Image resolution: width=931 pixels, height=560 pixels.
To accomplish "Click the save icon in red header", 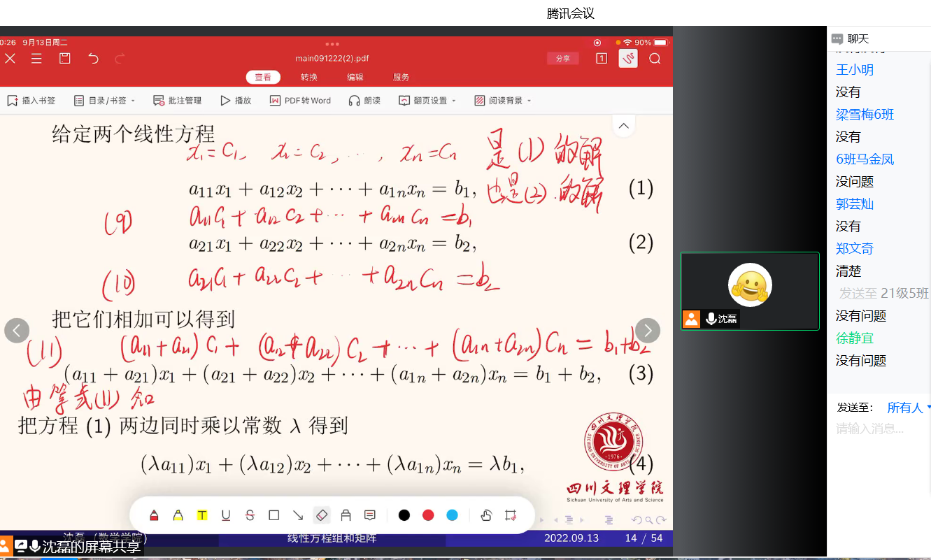I will coord(64,59).
